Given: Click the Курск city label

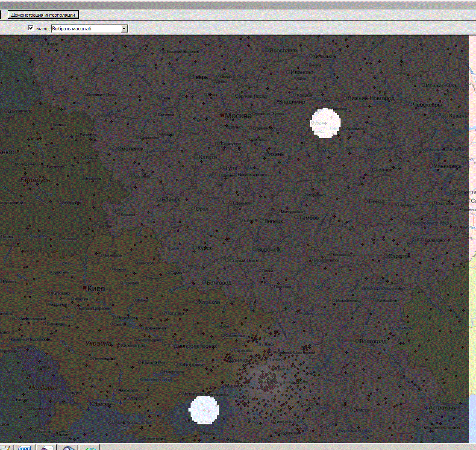Looking at the screenshot, I should coord(205,248).
